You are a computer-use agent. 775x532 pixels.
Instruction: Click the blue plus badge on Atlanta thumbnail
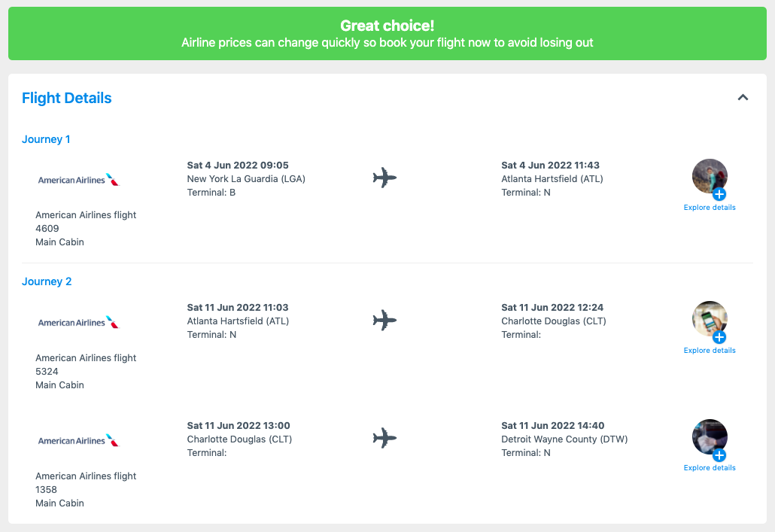point(719,194)
